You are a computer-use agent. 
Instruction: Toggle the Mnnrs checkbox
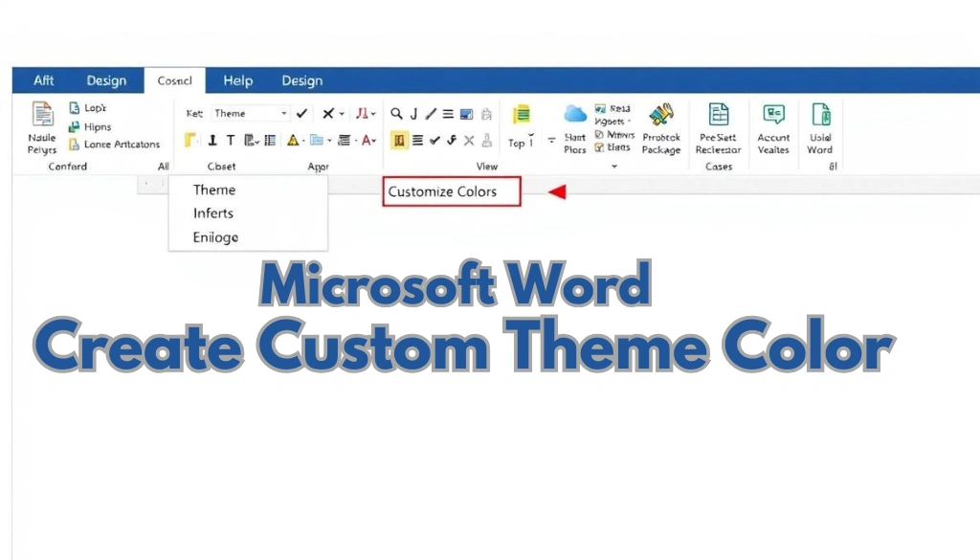(599, 134)
